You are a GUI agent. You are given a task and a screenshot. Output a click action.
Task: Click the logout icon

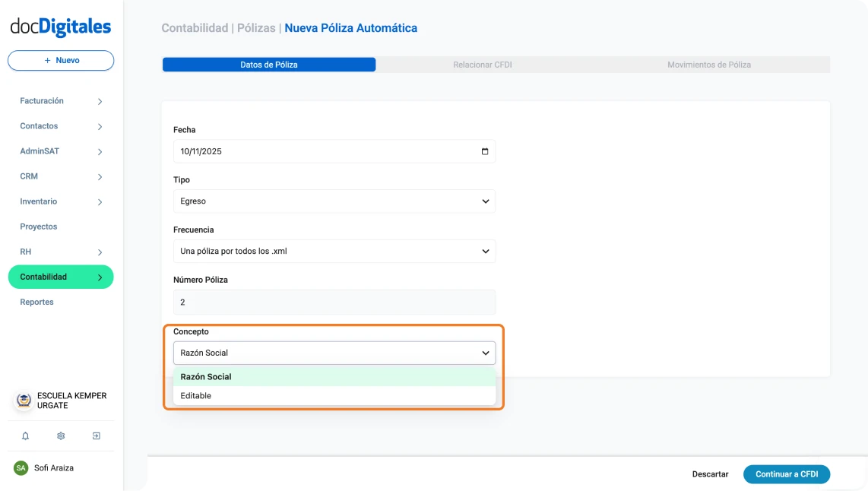[x=96, y=436]
